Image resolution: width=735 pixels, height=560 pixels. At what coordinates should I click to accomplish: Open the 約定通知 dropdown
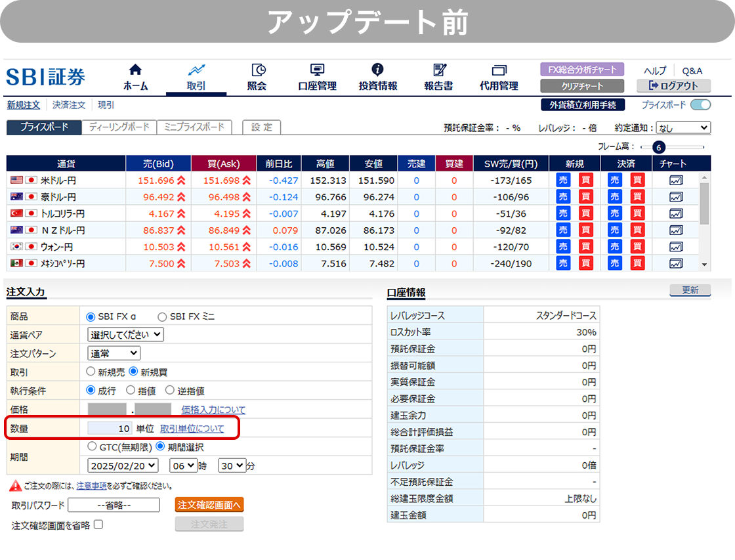coord(683,127)
